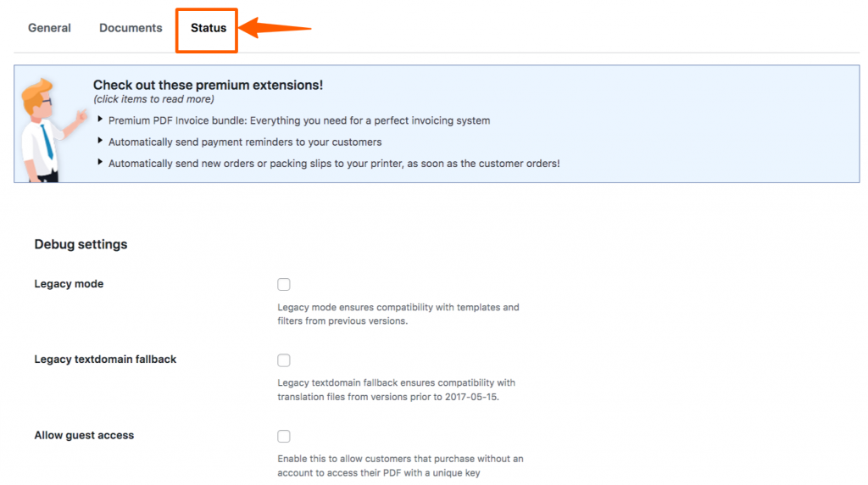Open the send new orders to printer link

point(334,164)
